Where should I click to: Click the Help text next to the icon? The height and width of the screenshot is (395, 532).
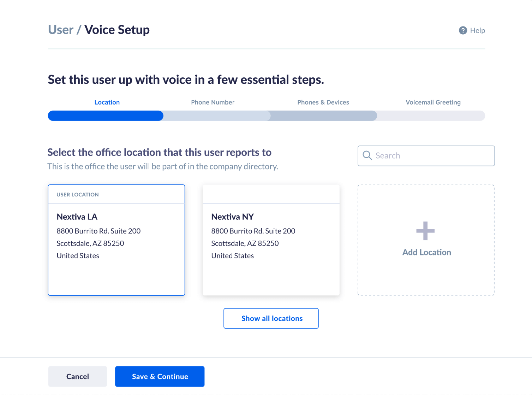(x=478, y=30)
